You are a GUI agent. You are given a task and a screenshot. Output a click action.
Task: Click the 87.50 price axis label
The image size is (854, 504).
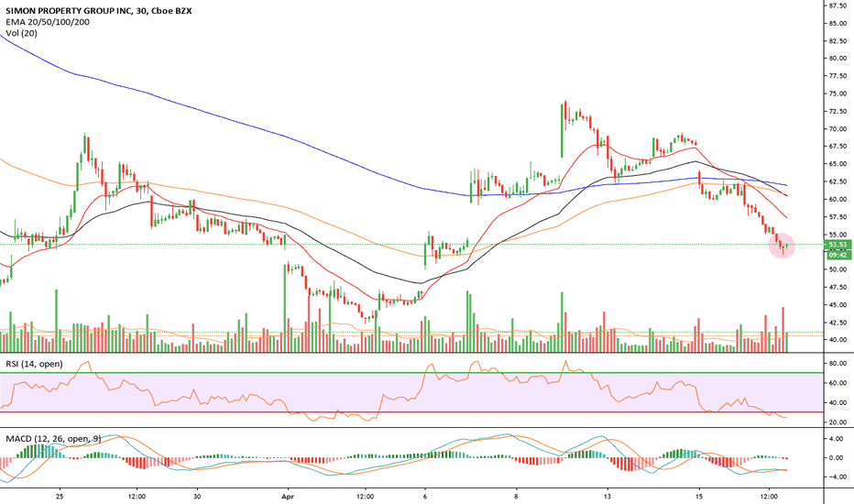[838, 6]
